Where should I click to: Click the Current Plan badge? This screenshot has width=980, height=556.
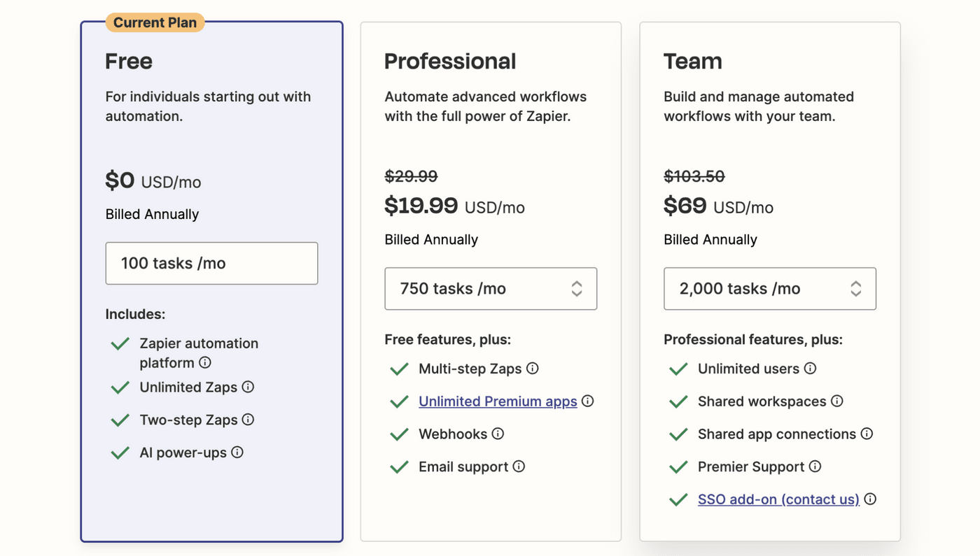[x=155, y=22]
